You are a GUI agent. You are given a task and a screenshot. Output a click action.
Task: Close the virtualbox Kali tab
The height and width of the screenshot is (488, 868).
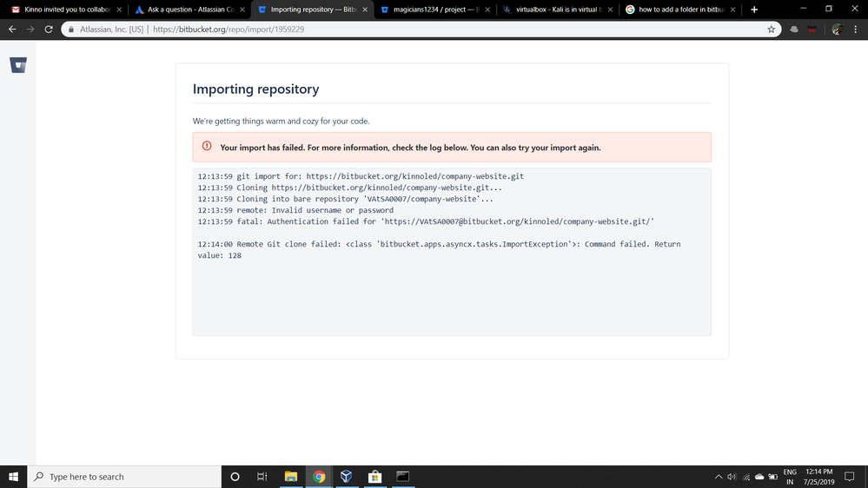pyautogui.click(x=610, y=10)
